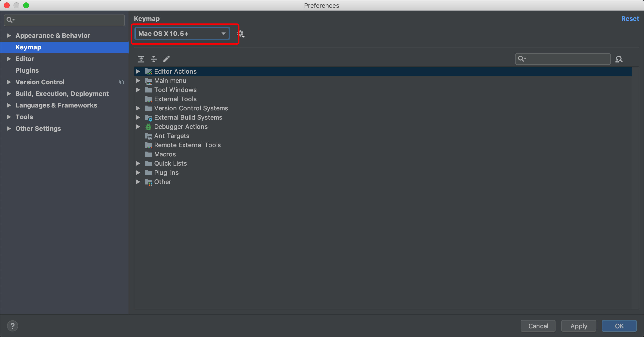The width and height of the screenshot is (644, 337).
Task: Click the Main menu folder icon
Action: pos(148,81)
